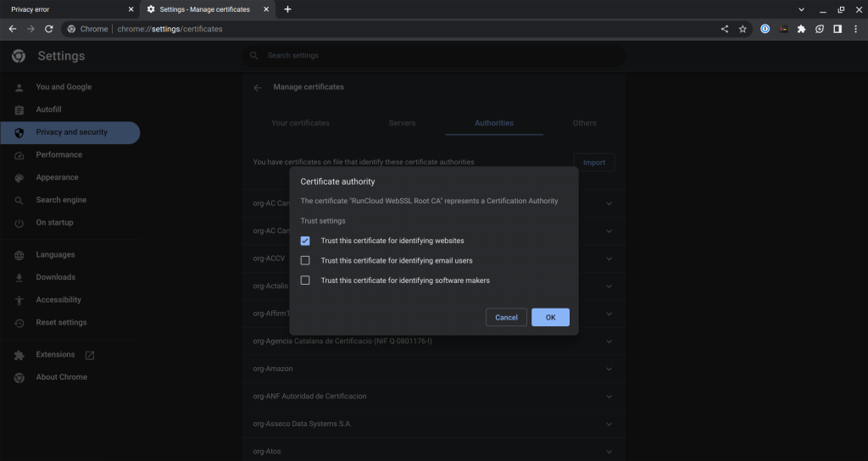Expand the org-ACCV entry
The image size is (868, 461).
coord(609,259)
